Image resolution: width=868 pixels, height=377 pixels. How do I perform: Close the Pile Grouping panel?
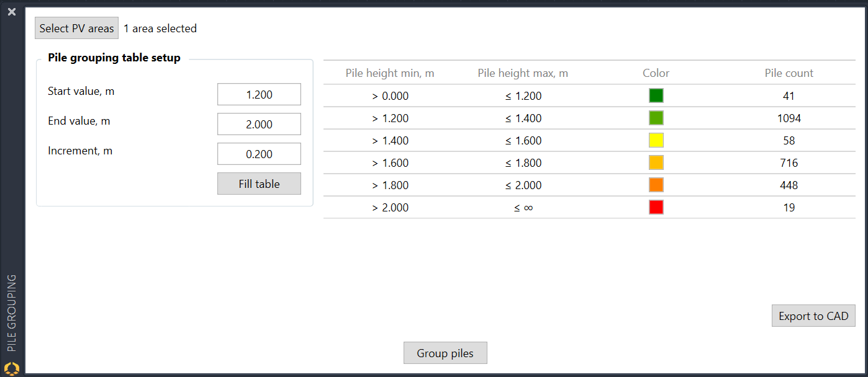pos(12,12)
